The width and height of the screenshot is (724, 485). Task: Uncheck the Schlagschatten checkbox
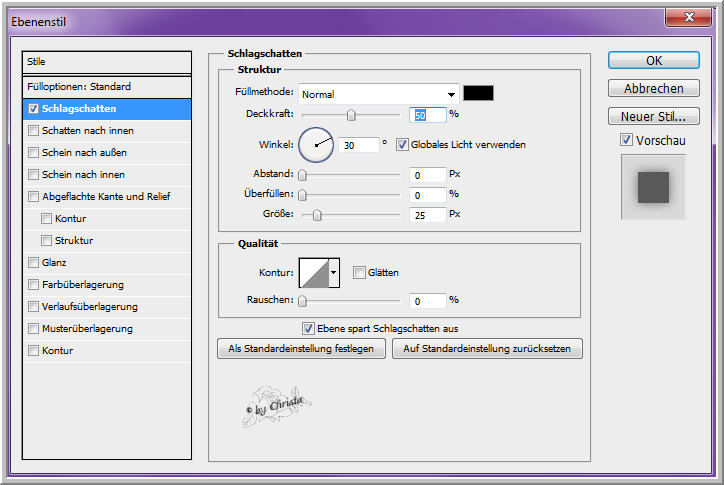pos(33,109)
